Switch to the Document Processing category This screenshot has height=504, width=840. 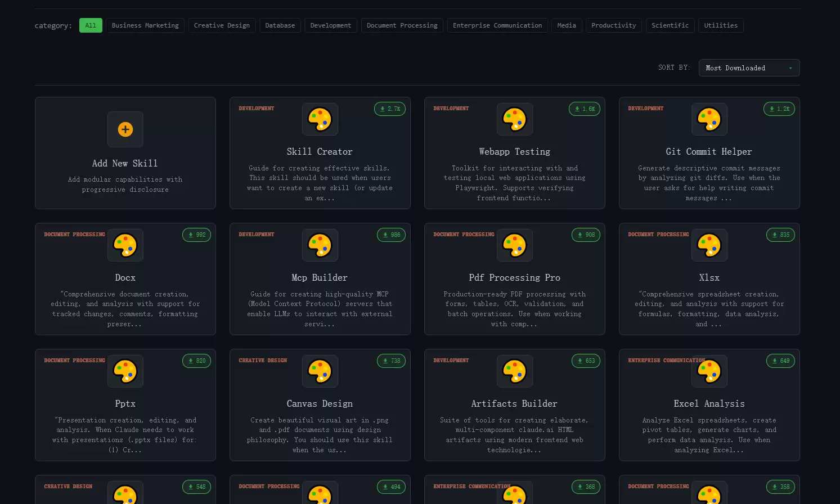pos(402,25)
